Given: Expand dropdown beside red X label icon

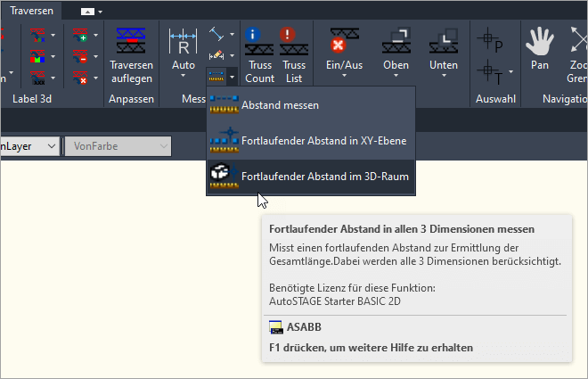Looking at the screenshot, I should coord(95,78).
